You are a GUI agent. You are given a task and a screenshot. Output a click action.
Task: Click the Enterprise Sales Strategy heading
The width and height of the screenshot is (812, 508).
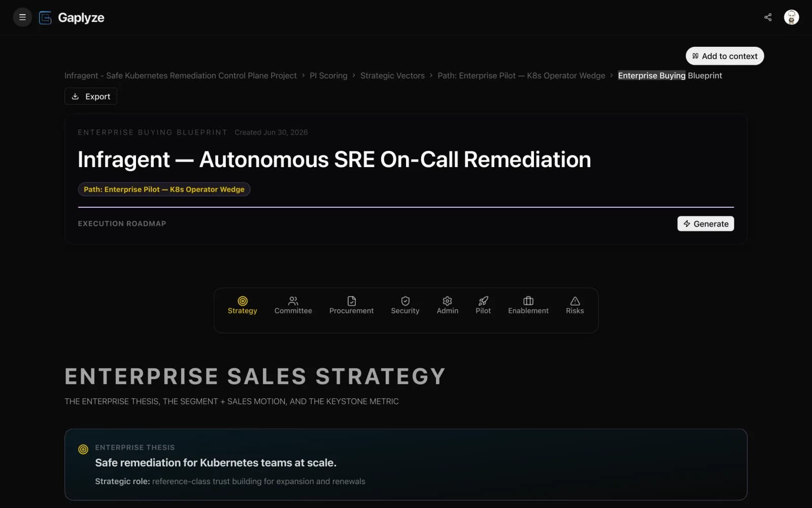click(x=255, y=376)
